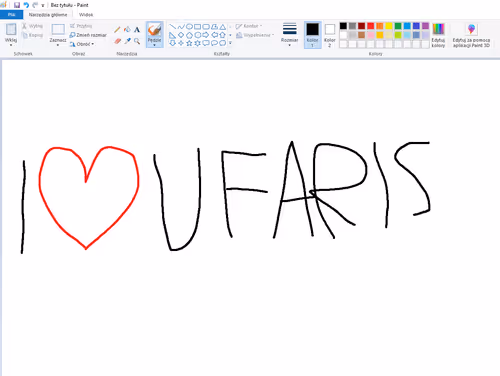Image resolution: width=500 pixels, height=376 pixels.
Task: Open the Pędzle brushes dropdown arrow
Action: click(x=154, y=45)
